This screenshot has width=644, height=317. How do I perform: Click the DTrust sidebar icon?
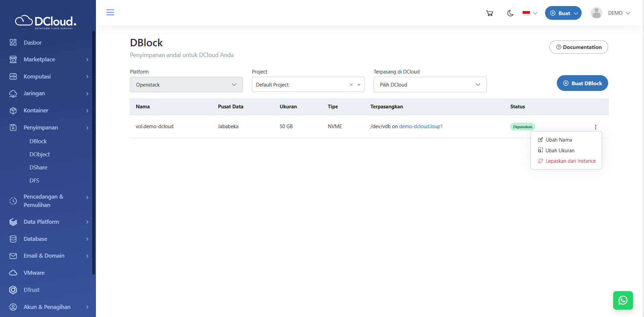click(x=13, y=290)
